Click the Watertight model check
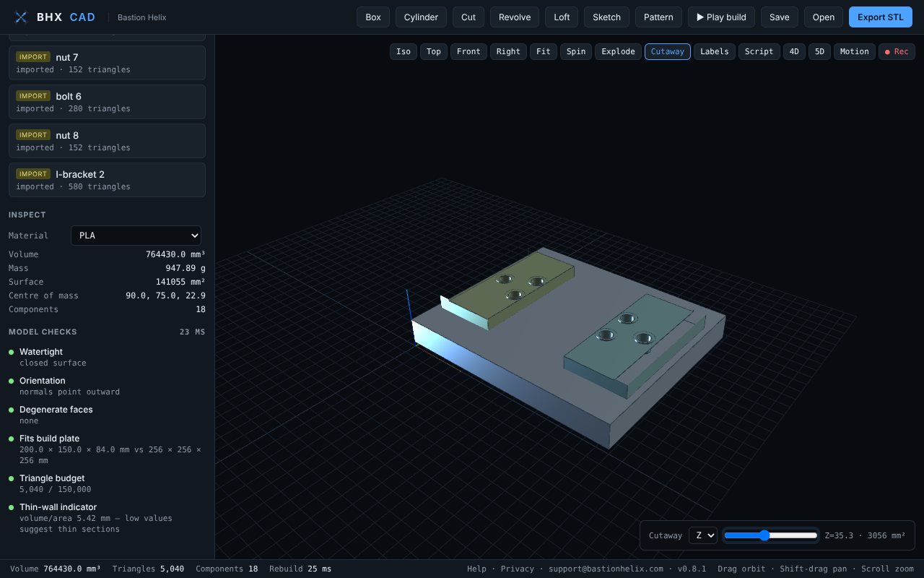 pyautogui.click(x=107, y=357)
